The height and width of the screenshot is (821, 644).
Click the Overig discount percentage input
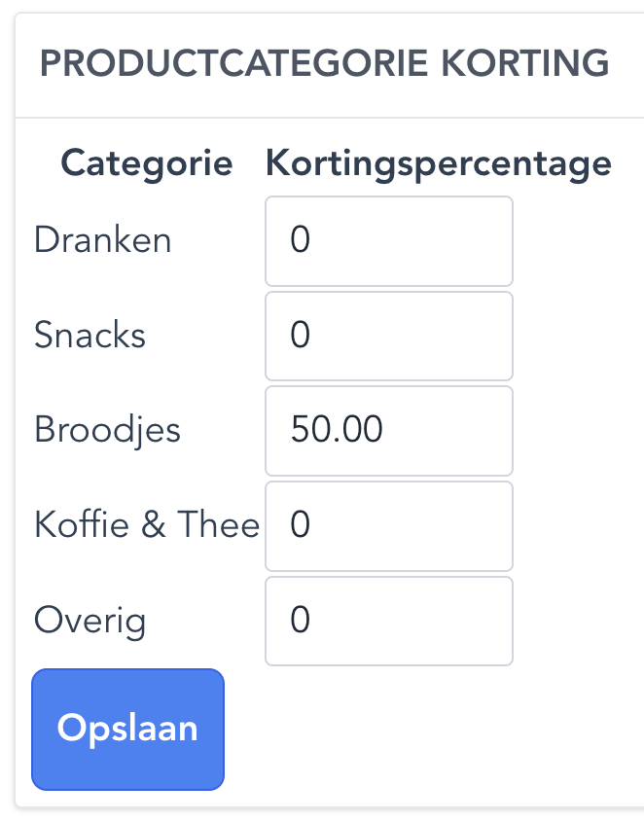(388, 621)
